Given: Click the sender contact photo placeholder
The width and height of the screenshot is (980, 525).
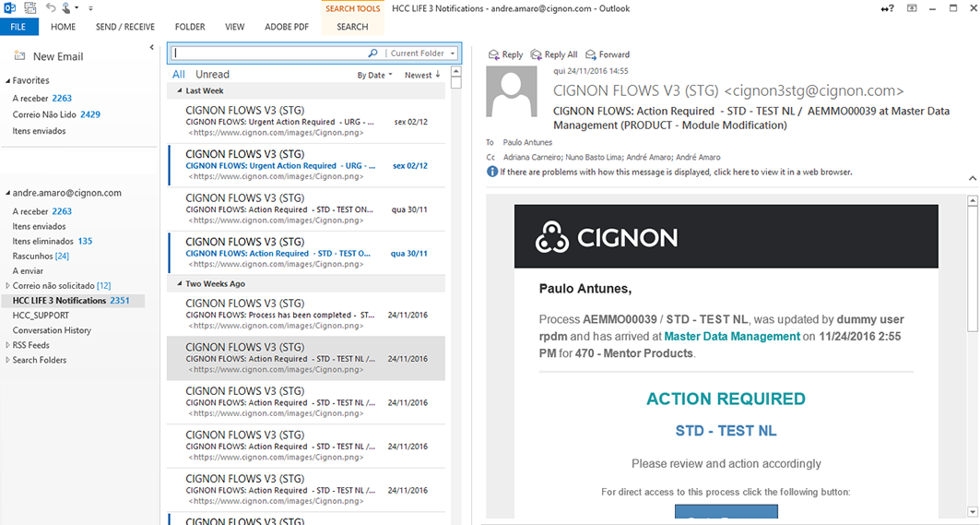Looking at the screenshot, I should (512, 91).
